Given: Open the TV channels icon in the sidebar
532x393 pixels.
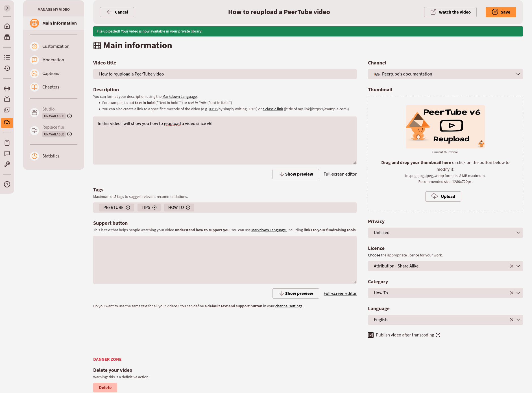Looking at the screenshot, I should pyautogui.click(x=7, y=99).
